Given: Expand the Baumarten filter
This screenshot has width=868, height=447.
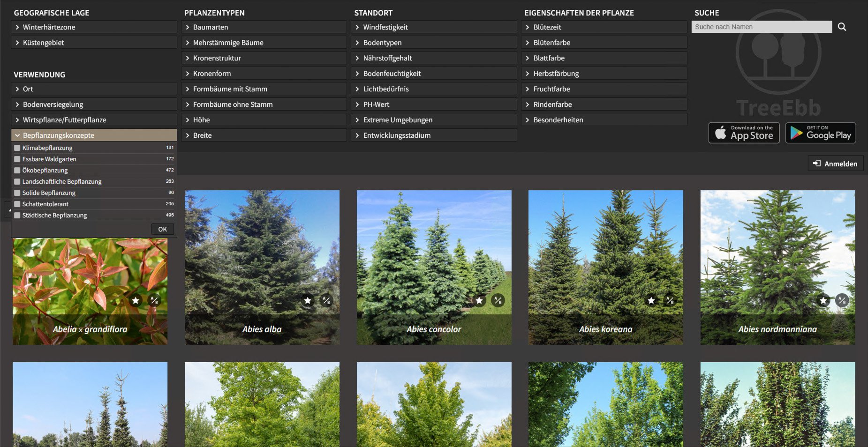Looking at the screenshot, I should [x=264, y=27].
